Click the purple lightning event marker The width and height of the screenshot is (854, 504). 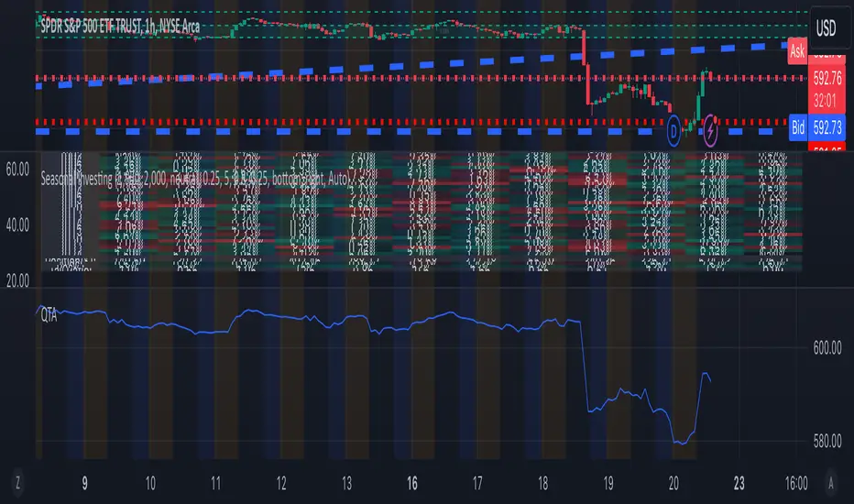click(x=710, y=131)
